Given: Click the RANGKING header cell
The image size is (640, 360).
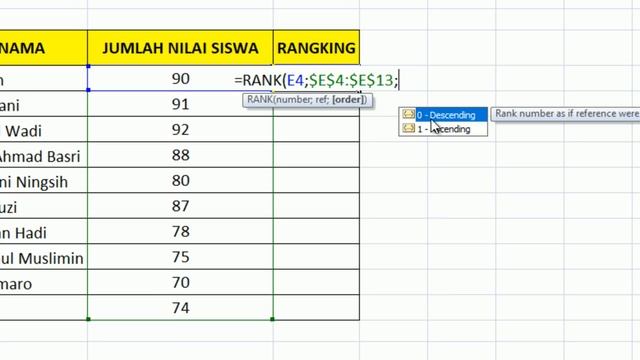Looking at the screenshot, I should (x=316, y=48).
